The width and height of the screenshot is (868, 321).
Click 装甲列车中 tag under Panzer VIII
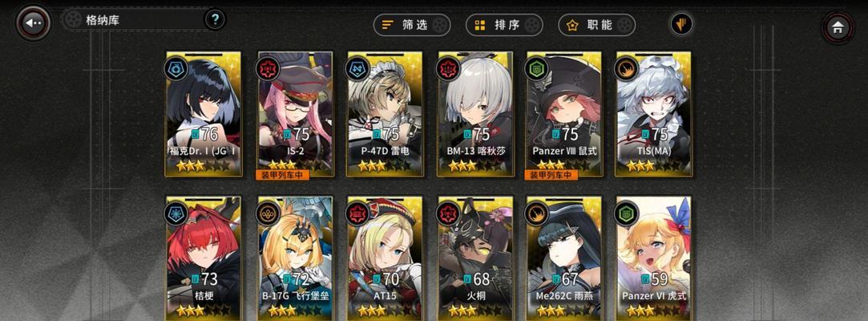tap(551, 175)
